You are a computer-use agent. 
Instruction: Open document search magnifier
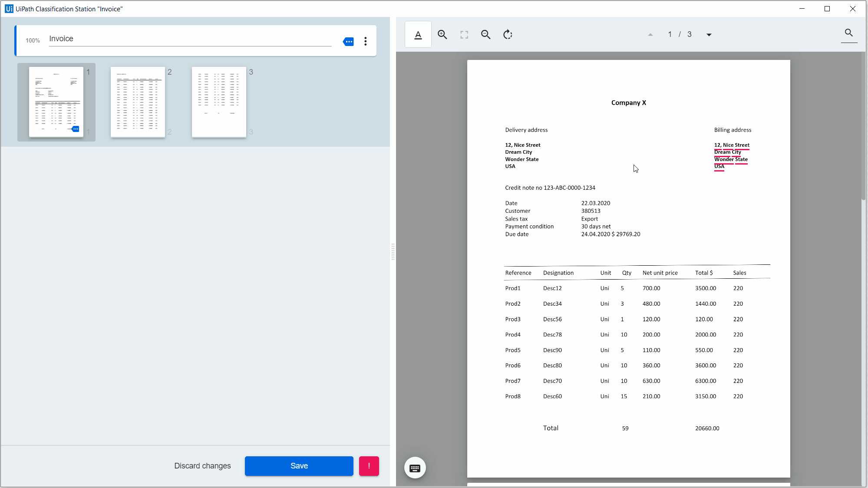[848, 33]
